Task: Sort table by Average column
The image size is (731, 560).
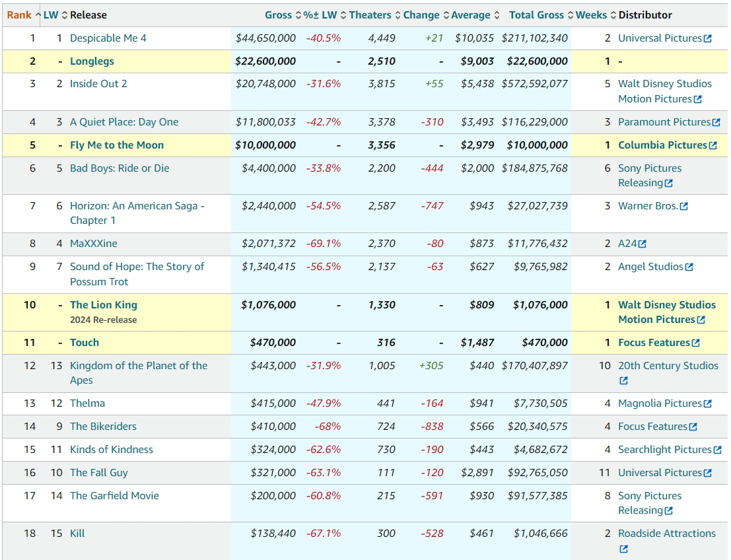Action: (475, 15)
